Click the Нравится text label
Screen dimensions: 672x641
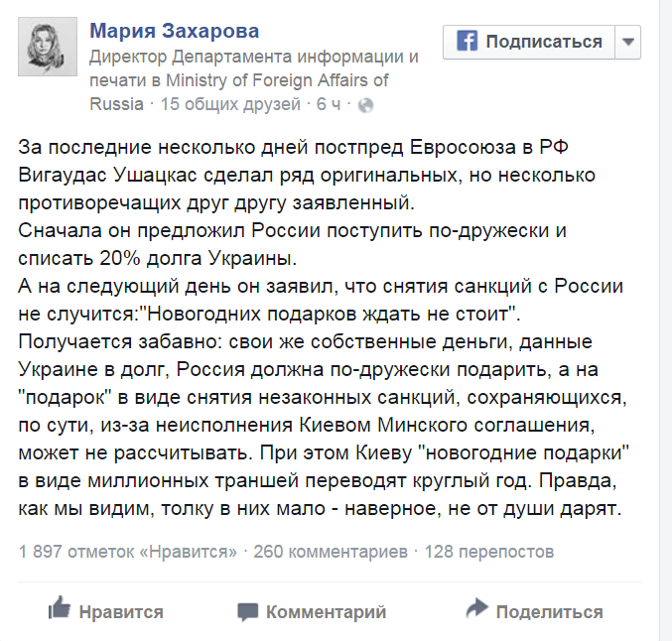click(121, 611)
